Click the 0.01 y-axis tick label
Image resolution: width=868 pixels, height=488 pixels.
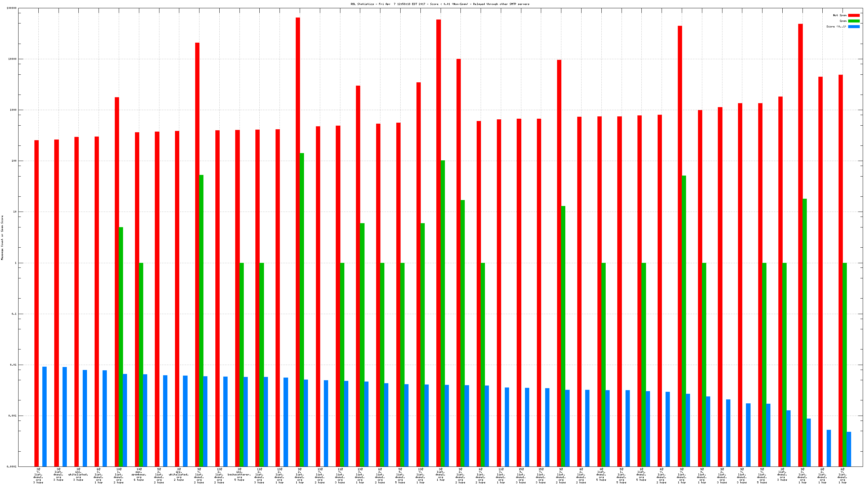pyautogui.click(x=13, y=365)
